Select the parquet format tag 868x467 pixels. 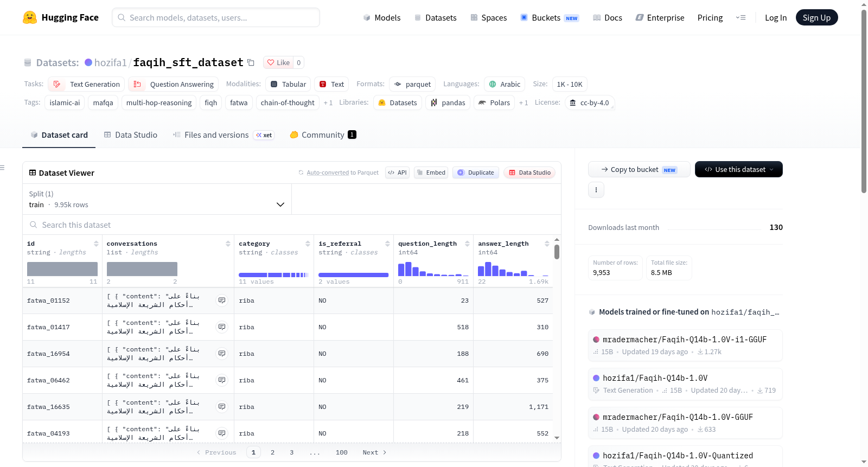coord(412,84)
